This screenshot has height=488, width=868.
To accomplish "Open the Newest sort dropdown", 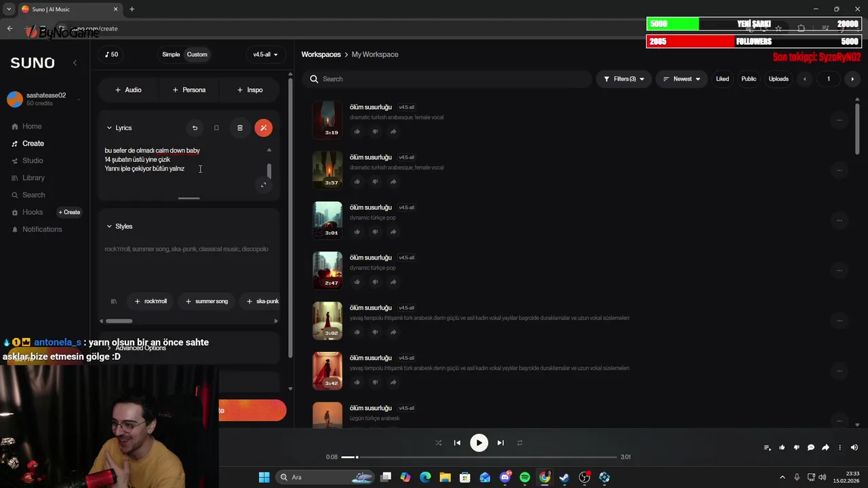I will tap(682, 79).
